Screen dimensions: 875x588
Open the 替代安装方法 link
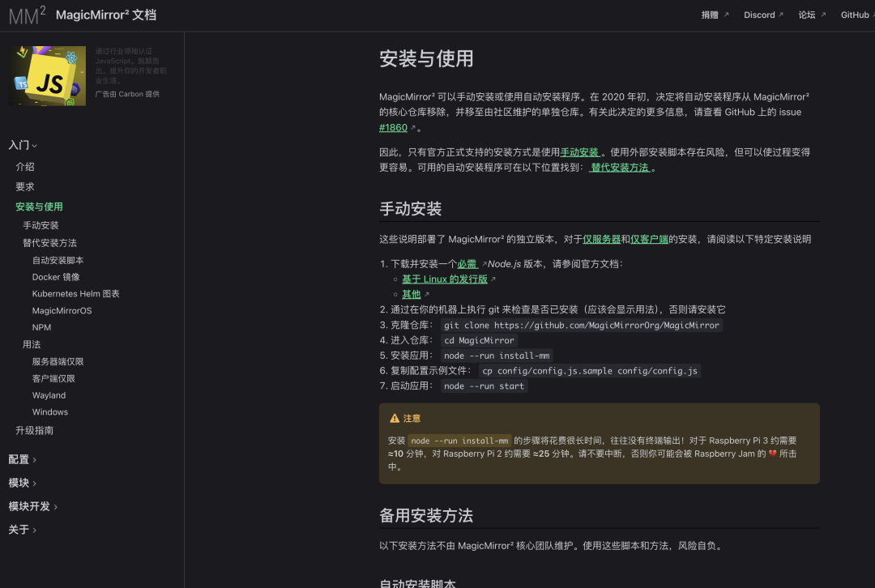click(x=619, y=166)
